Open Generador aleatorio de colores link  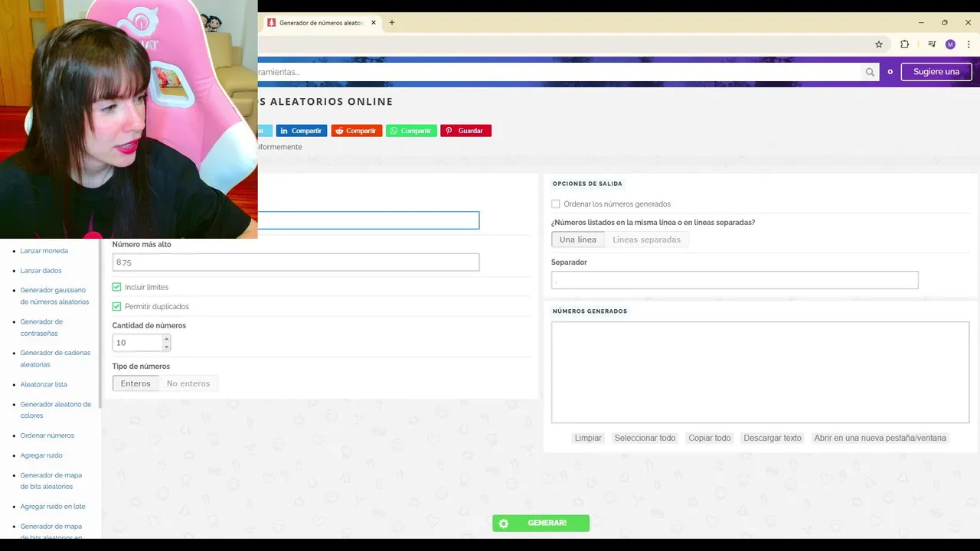55,410
